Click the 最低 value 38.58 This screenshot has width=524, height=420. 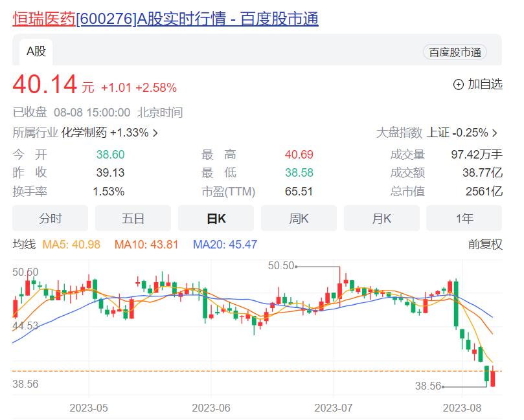click(x=299, y=173)
